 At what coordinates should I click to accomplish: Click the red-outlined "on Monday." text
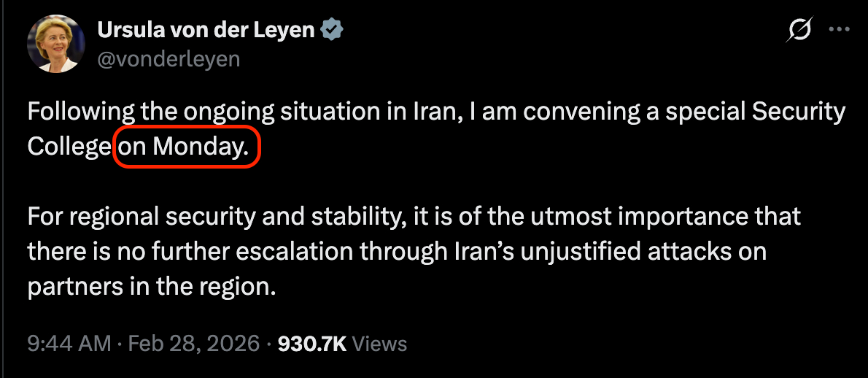(x=187, y=147)
